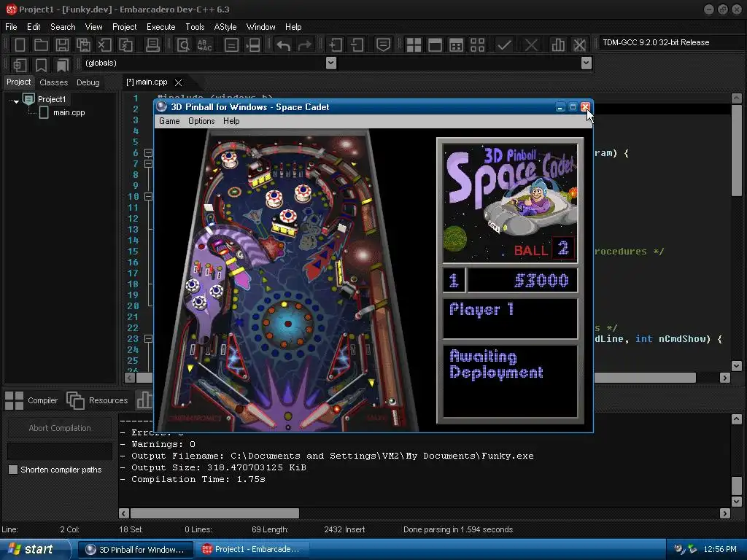Click the Profile bar-chart icon
747x560 pixels.
click(x=558, y=44)
